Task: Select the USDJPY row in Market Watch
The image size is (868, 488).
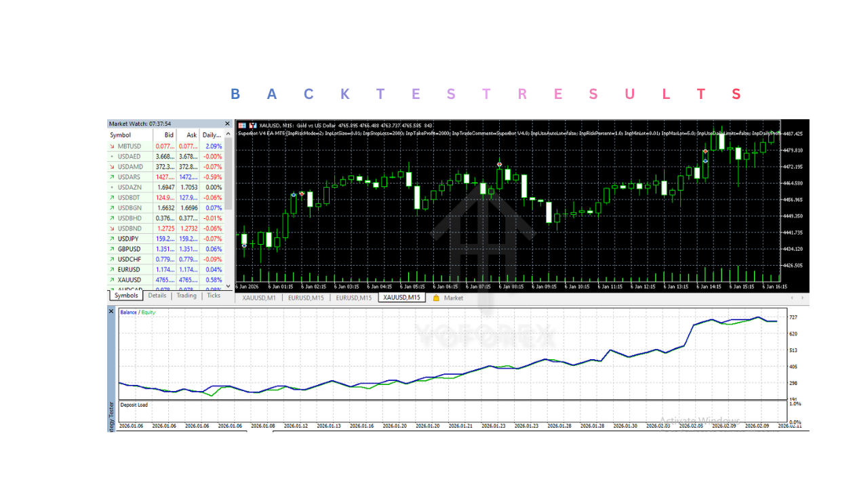Action: (129, 239)
